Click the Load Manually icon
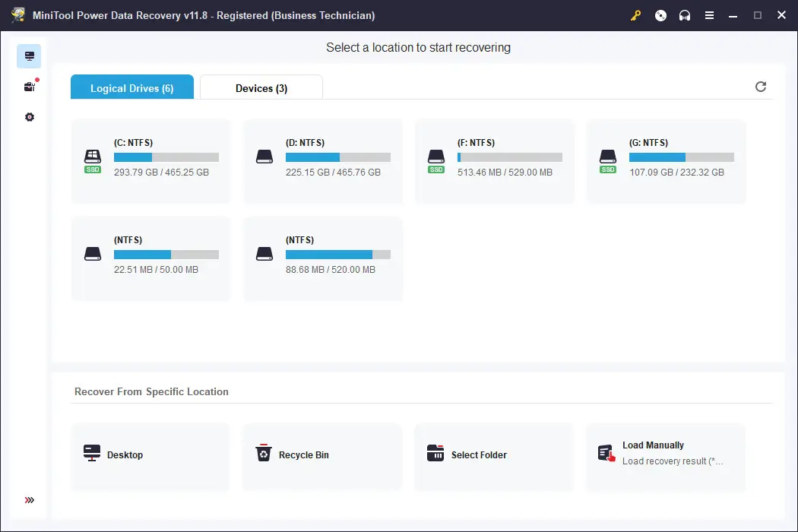Viewport: 798px width, 532px height. pyautogui.click(x=606, y=453)
